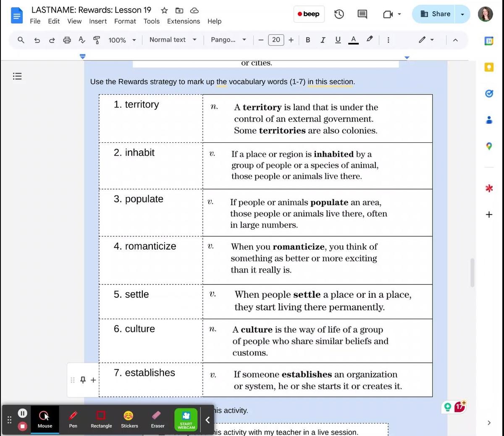
Task: Open Share options dropdown arrow
Action: [462, 14]
